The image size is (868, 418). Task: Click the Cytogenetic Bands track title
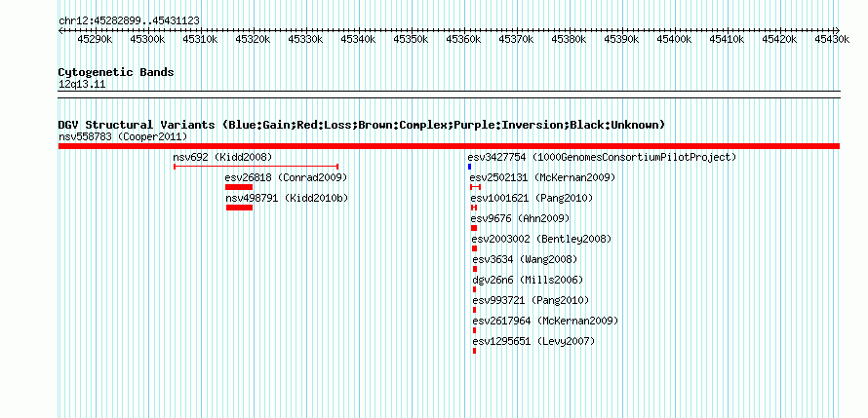pos(116,72)
